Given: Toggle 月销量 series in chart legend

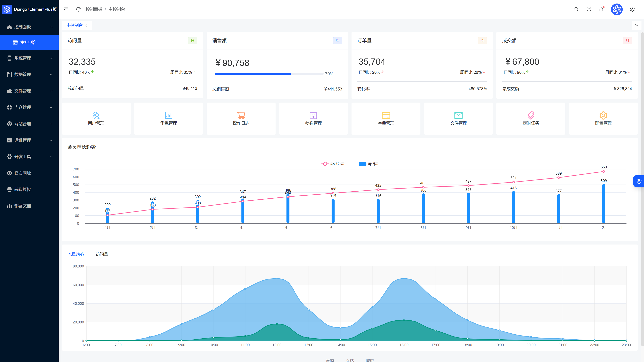Looking at the screenshot, I should tap(369, 164).
